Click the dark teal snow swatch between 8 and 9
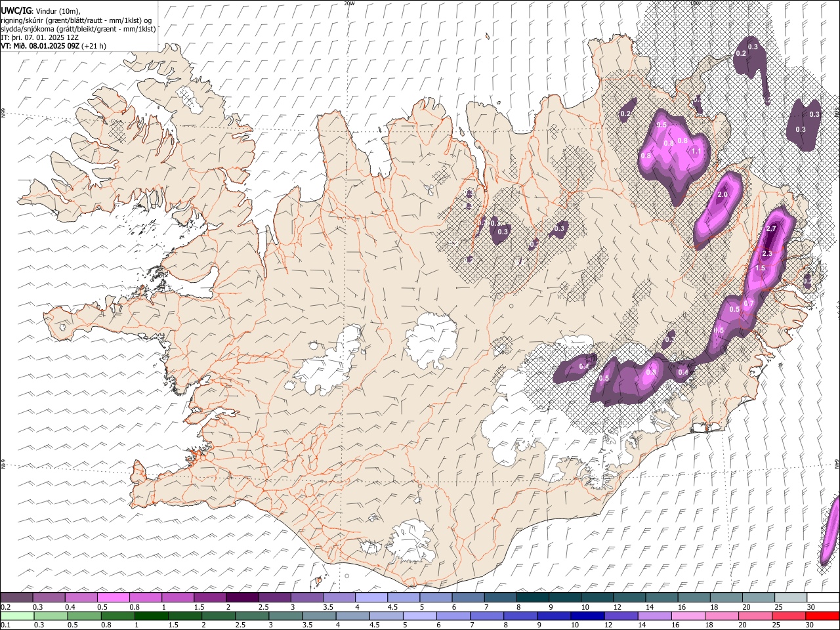 pyautogui.click(x=532, y=597)
